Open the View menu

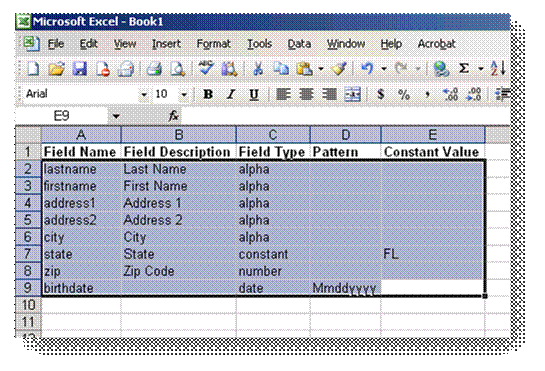coord(125,44)
